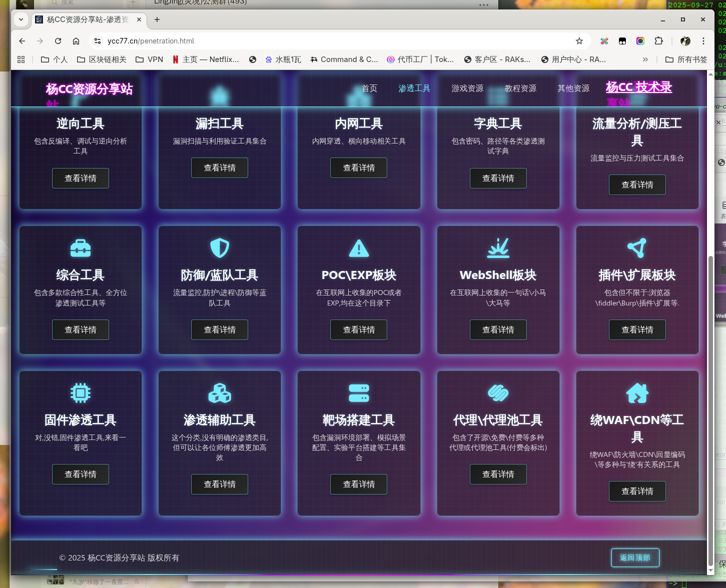Click the 返回顶部 button in footer
The height and width of the screenshot is (588, 726).
coord(635,558)
